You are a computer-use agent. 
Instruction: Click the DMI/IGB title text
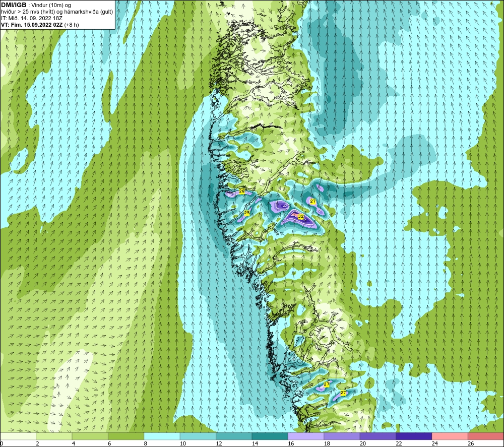[x=14, y=5]
